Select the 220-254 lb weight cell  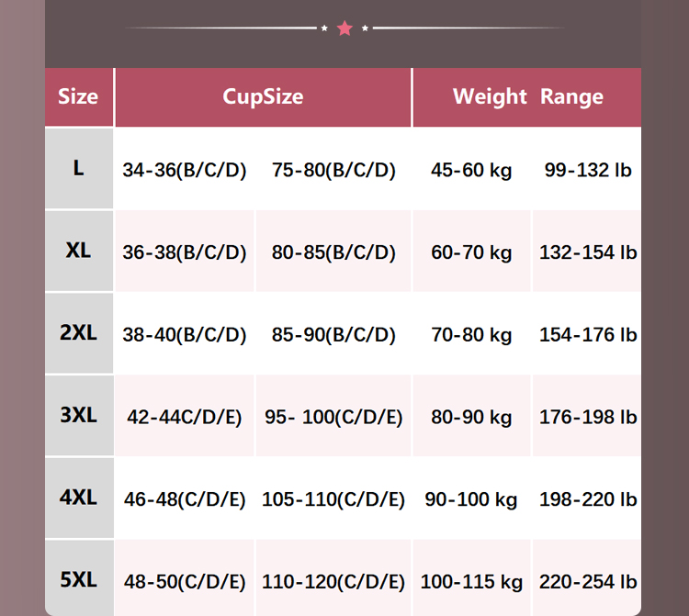[x=588, y=582]
